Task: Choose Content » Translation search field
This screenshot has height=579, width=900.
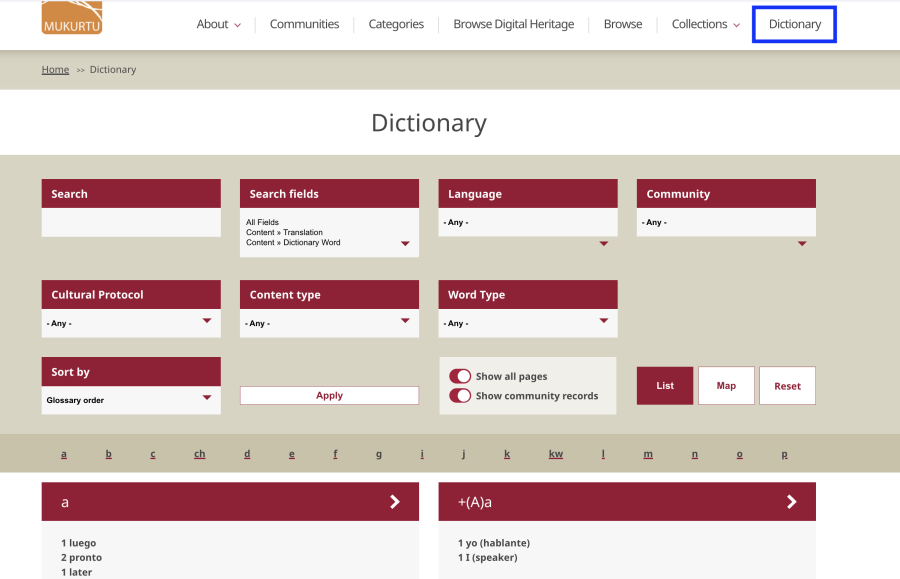Action: point(284,232)
